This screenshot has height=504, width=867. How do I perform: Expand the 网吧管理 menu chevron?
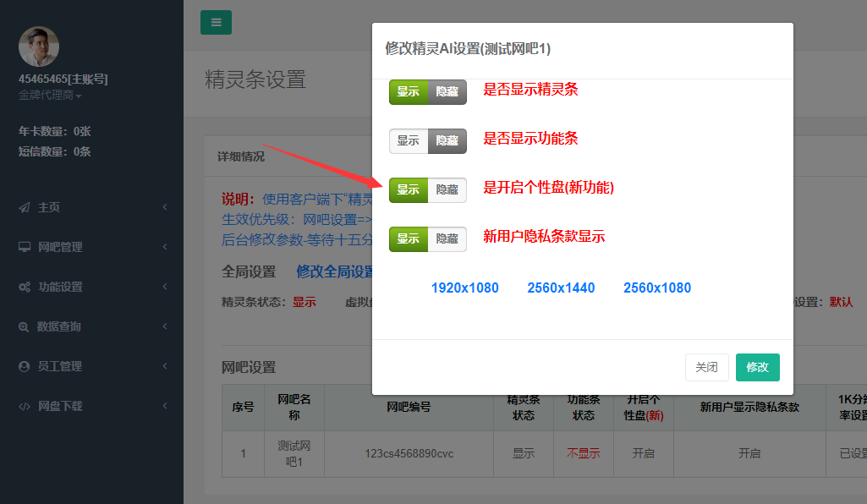coord(165,246)
